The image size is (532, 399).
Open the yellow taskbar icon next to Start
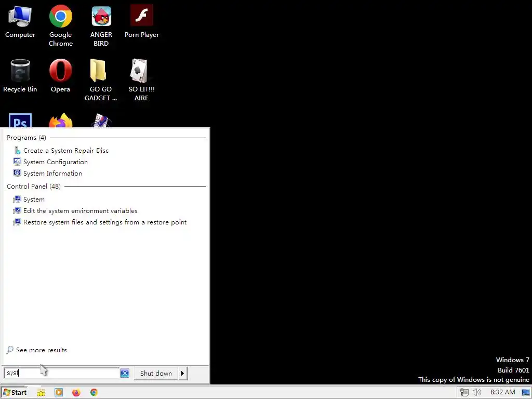41,393
